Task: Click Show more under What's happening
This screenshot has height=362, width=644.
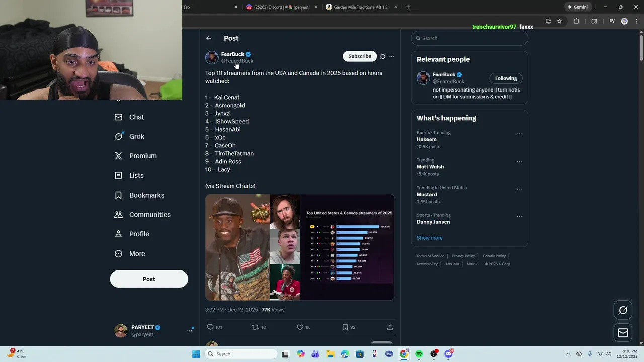Action: pyautogui.click(x=429, y=238)
